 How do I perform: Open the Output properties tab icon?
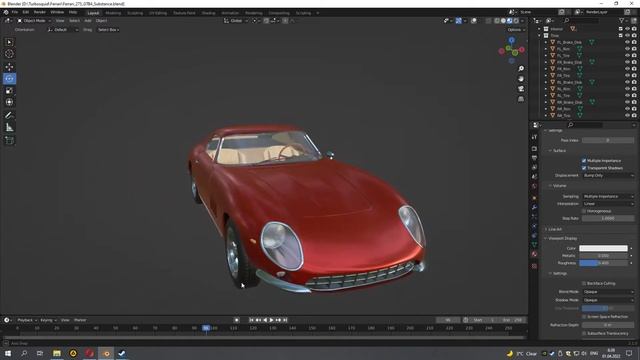click(x=534, y=158)
